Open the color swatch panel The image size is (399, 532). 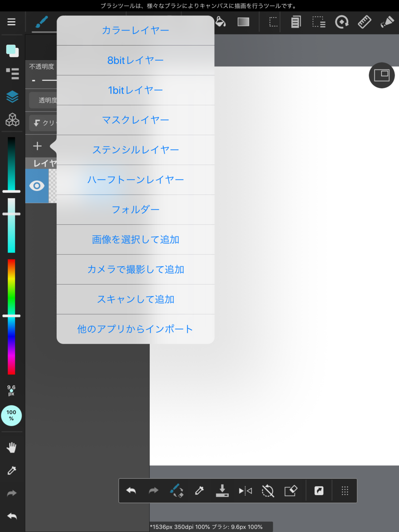click(x=12, y=51)
